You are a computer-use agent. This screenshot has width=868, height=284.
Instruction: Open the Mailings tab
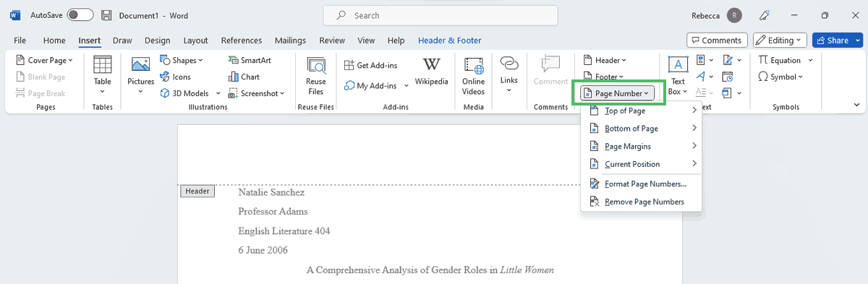coord(290,40)
